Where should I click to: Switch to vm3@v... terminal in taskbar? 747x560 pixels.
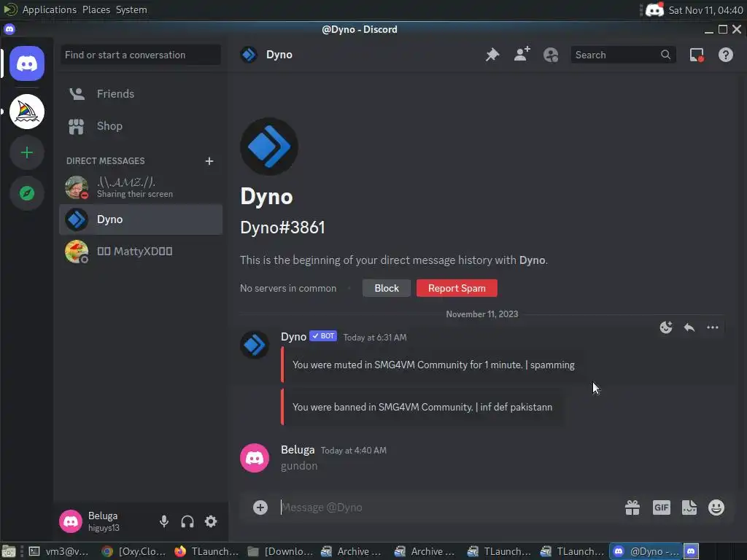click(x=58, y=551)
